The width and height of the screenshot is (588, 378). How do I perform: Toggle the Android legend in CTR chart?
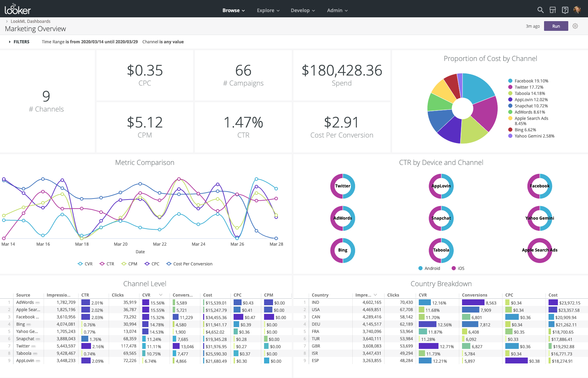point(429,268)
